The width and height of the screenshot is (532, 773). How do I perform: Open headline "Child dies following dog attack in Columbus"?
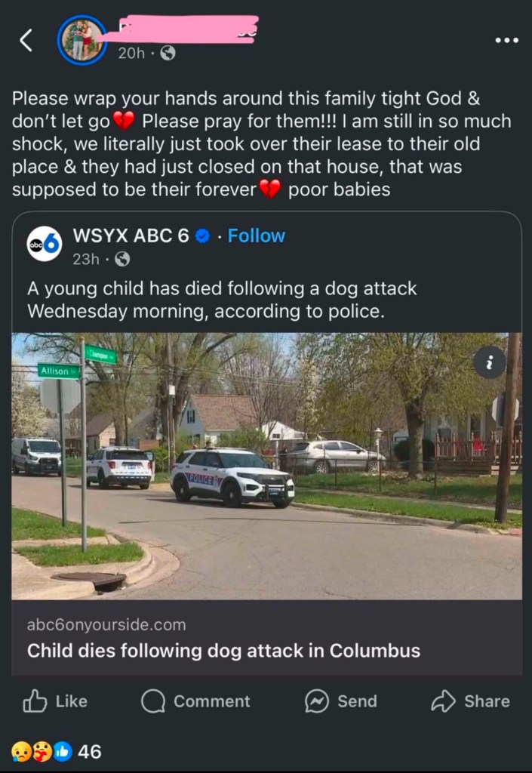point(223,651)
